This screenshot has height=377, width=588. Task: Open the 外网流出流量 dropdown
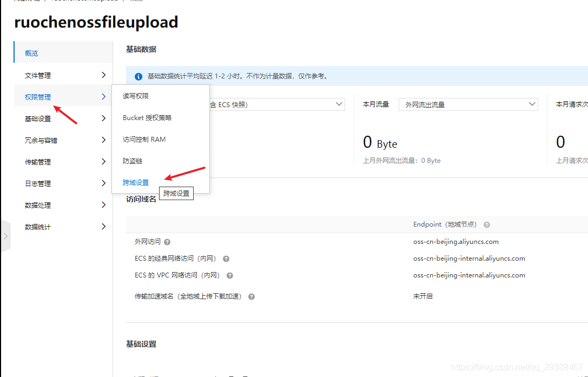coord(468,104)
